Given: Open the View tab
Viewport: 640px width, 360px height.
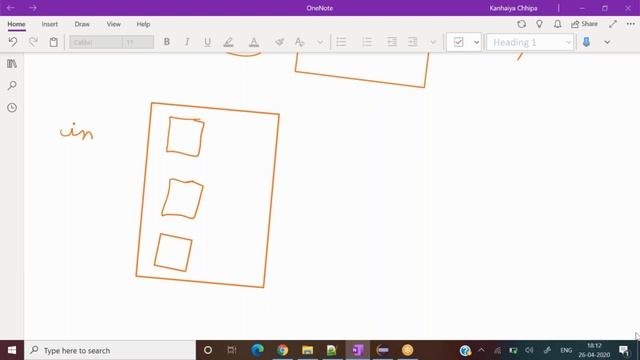Looking at the screenshot, I should [x=114, y=24].
